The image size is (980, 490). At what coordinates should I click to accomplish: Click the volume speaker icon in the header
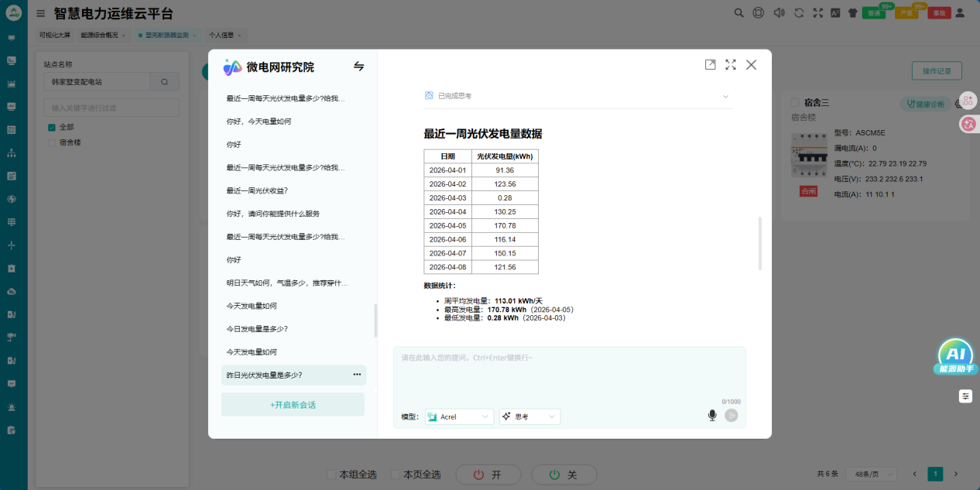(779, 12)
